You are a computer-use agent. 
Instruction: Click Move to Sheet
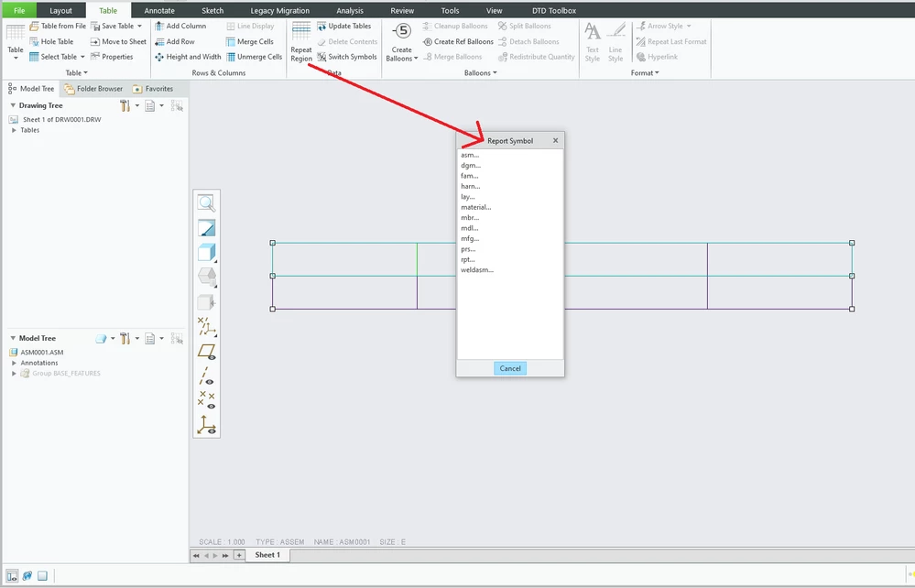pyautogui.click(x=118, y=42)
